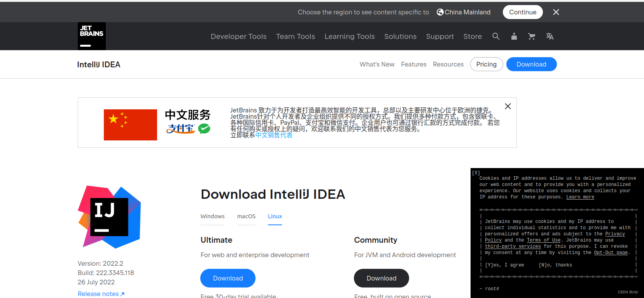This screenshot has width=644, height=298.
Task: Open the Terms of Use link
Action: (544, 240)
